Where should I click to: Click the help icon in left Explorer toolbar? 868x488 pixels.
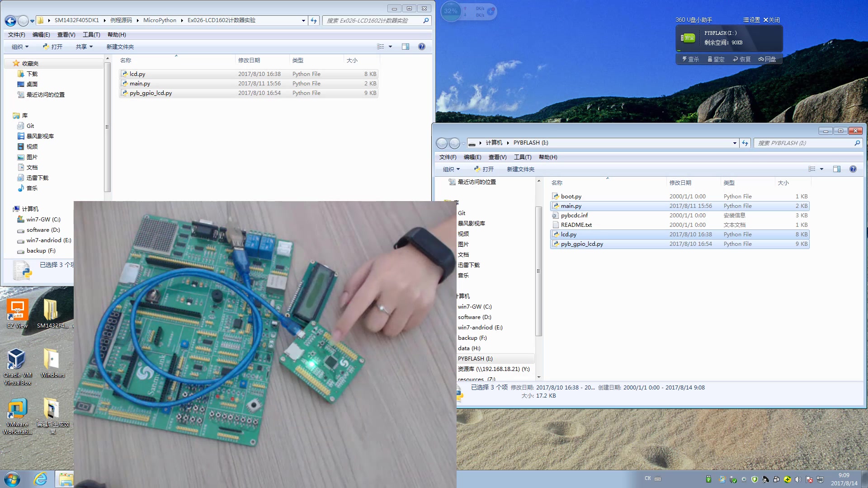421,47
